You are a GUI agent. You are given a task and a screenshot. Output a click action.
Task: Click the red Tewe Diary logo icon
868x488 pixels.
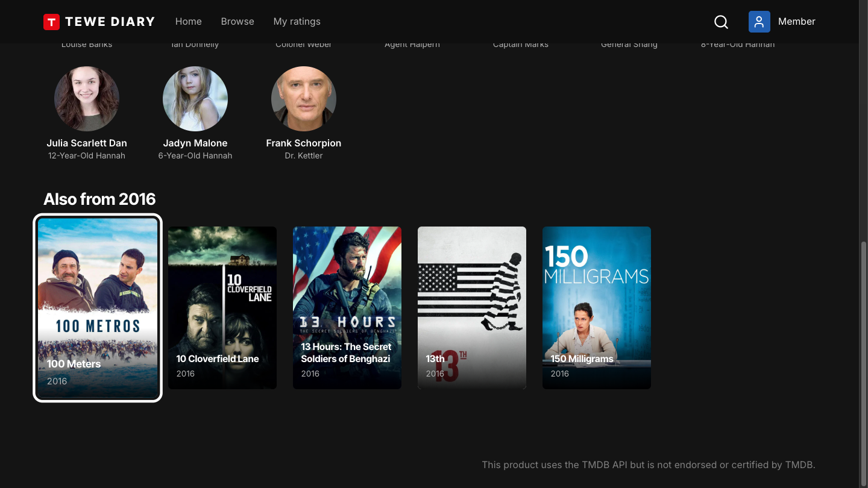click(x=51, y=22)
